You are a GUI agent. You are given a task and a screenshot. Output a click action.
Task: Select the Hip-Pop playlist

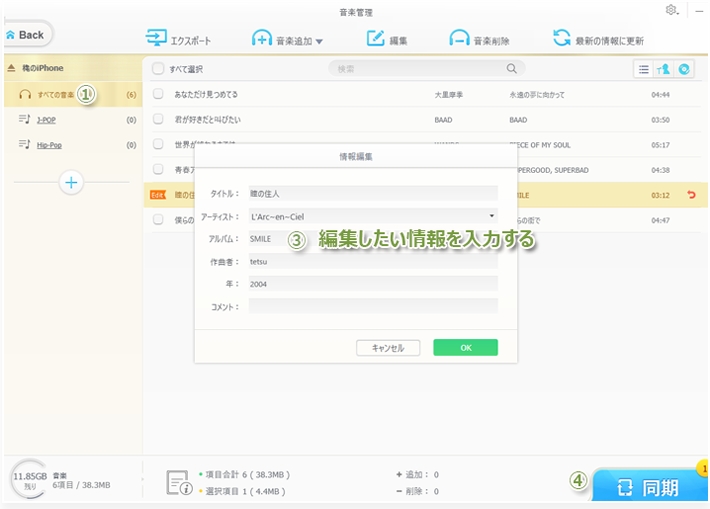(50, 145)
